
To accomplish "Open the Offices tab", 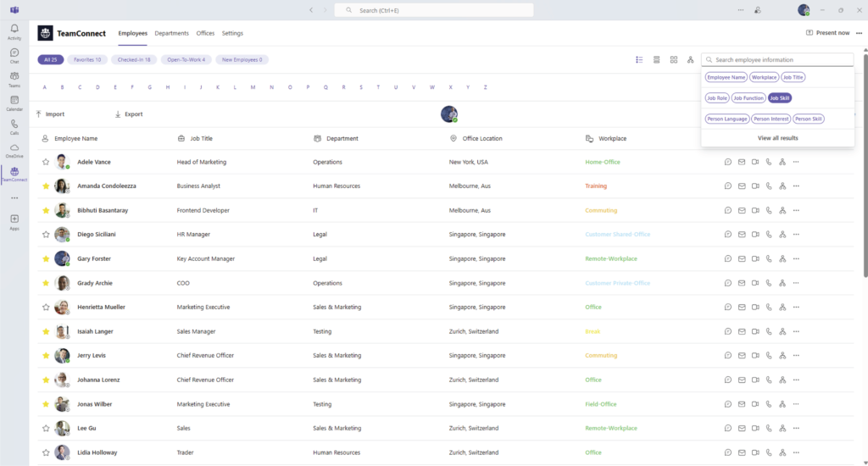I will pyautogui.click(x=205, y=33).
